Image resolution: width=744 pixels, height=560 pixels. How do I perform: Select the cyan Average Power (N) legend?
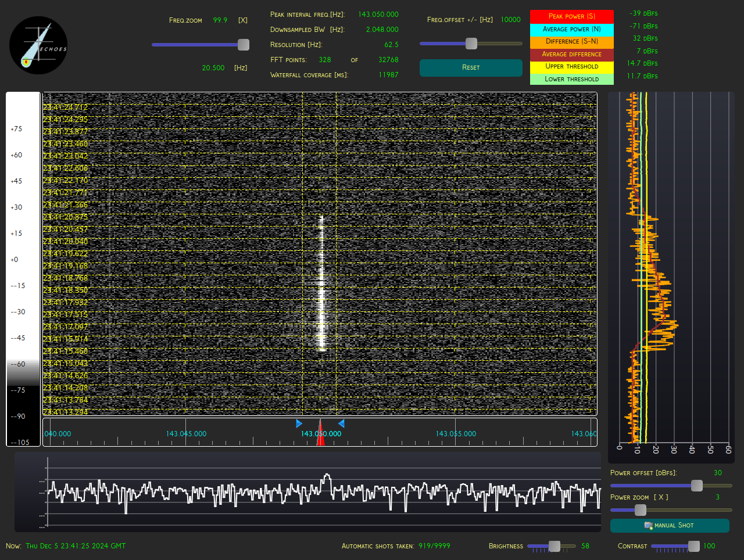pyautogui.click(x=572, y=29)
